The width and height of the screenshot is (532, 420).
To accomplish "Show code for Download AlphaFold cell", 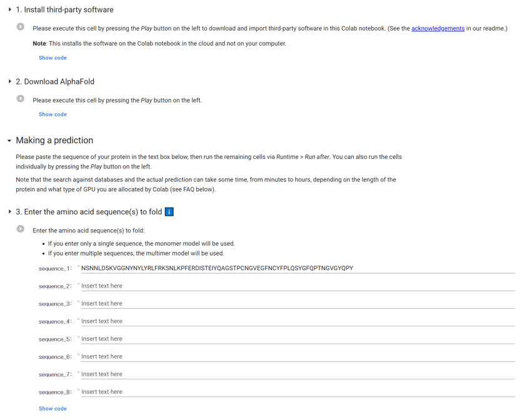I will 53,114.
